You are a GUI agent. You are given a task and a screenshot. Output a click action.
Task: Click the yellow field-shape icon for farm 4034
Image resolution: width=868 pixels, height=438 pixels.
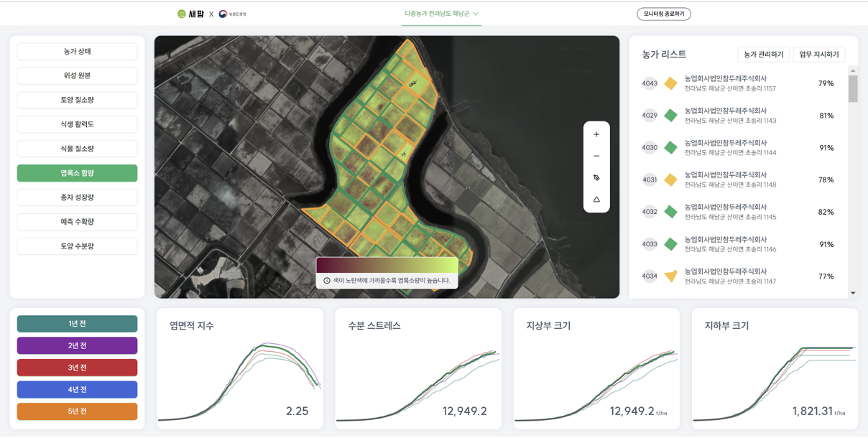click(x=670, y=276)
